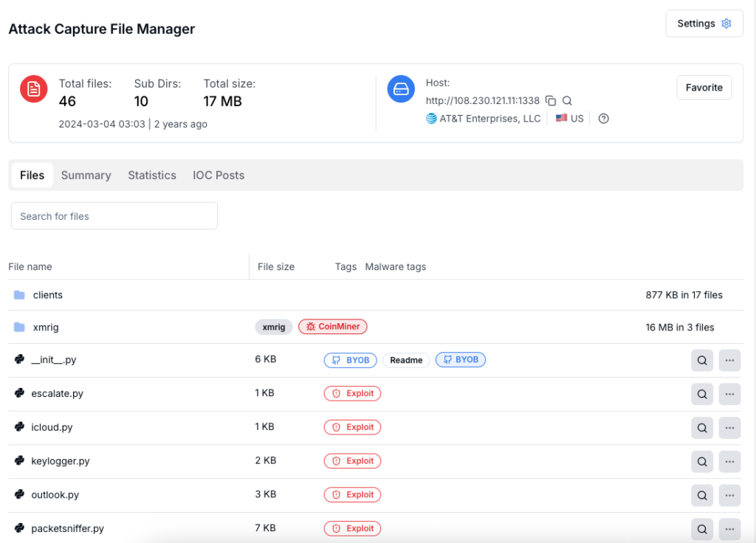
Task: Open the ellipsis menu for __init__.py
Action: [729, 360]
